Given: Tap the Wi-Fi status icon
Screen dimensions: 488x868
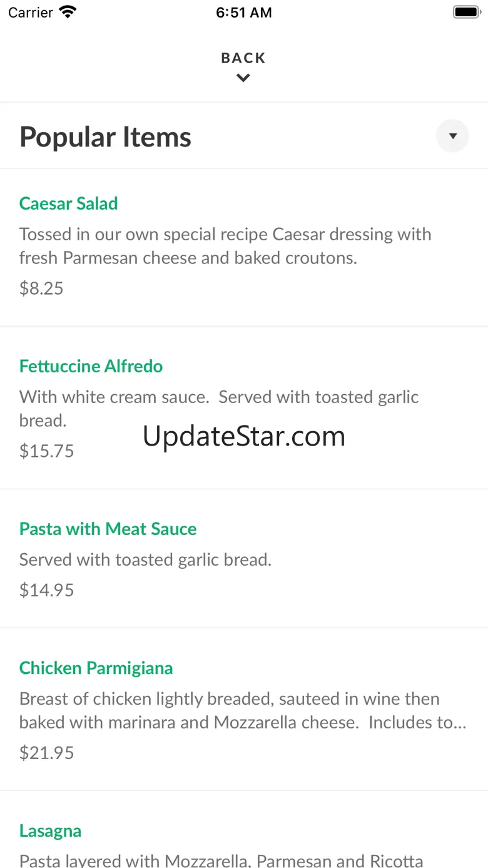Looking at the screenshot, I should 67,13.
